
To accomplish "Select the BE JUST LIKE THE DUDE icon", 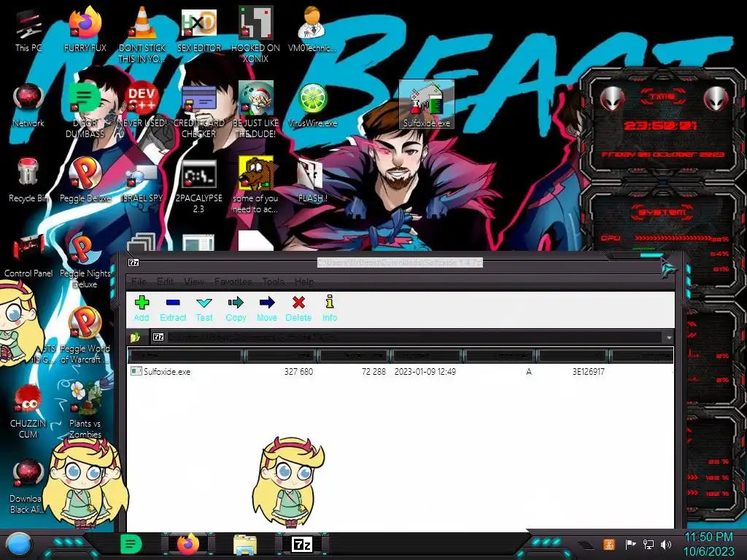I will (255, 111).
